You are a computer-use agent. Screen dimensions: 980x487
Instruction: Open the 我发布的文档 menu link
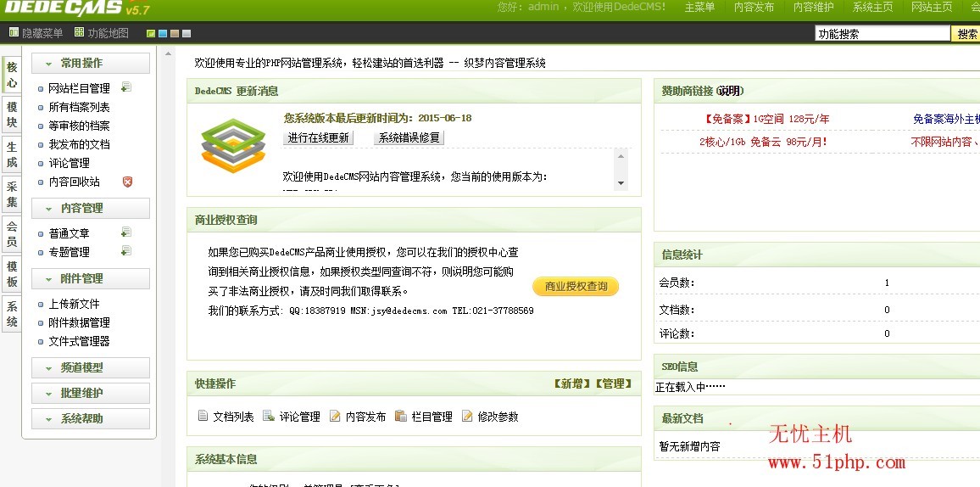80,144
